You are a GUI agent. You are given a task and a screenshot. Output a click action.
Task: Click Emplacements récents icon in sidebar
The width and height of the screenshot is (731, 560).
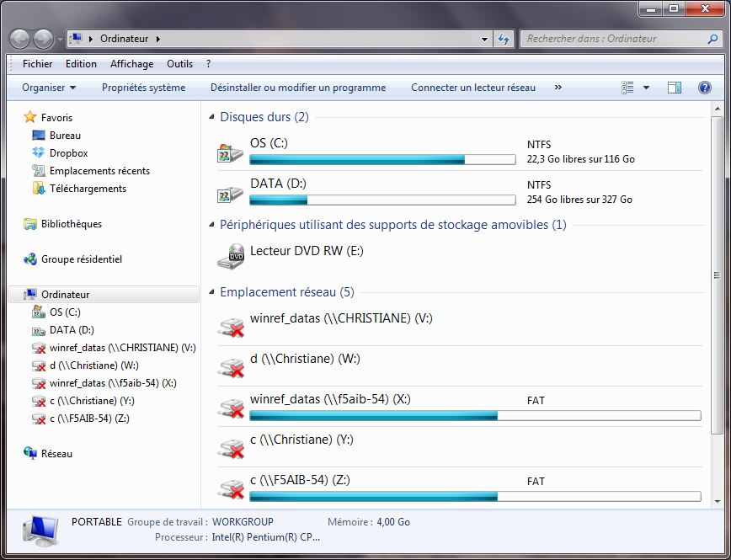point(38,170)
